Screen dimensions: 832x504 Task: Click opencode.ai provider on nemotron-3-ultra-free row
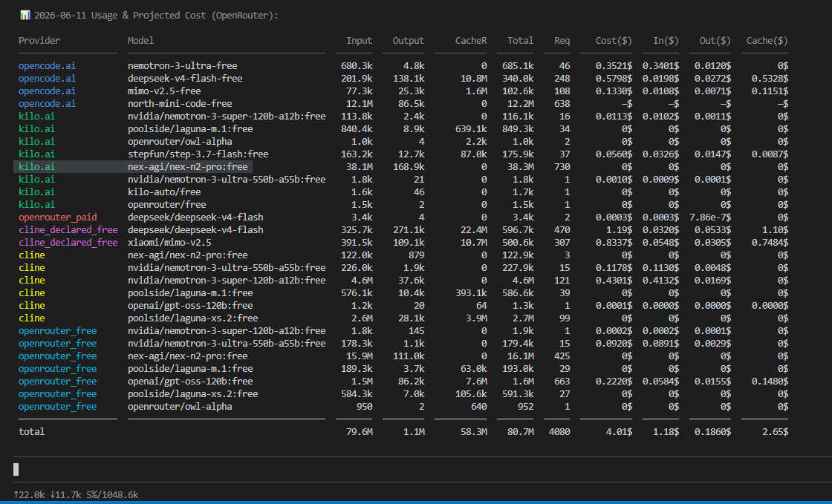point(48,66)
